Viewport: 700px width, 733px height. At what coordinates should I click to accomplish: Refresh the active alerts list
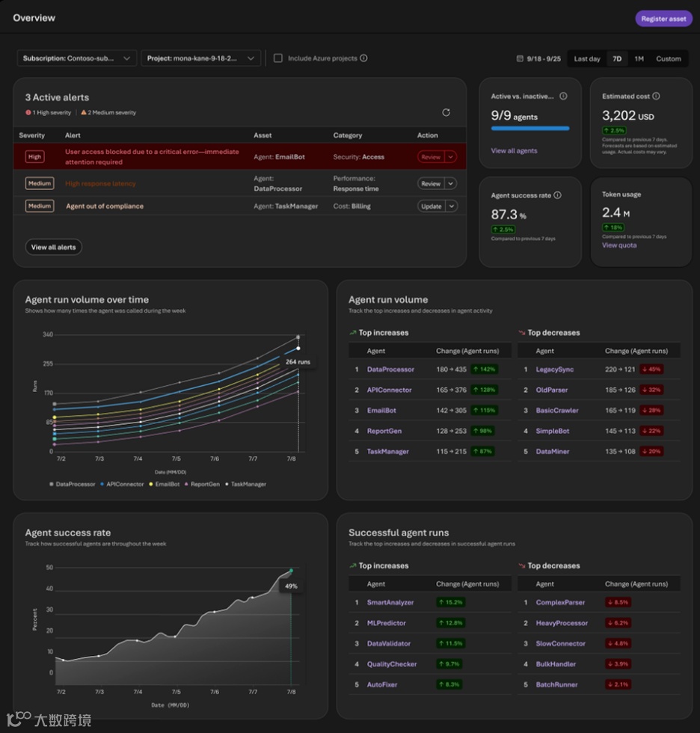pos(446,112)
